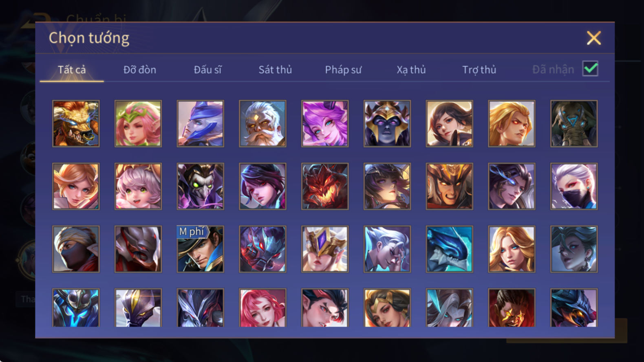Toggle the Đã nhận checkbox
This screenshot has height=362, width=644.
point(590,68)
